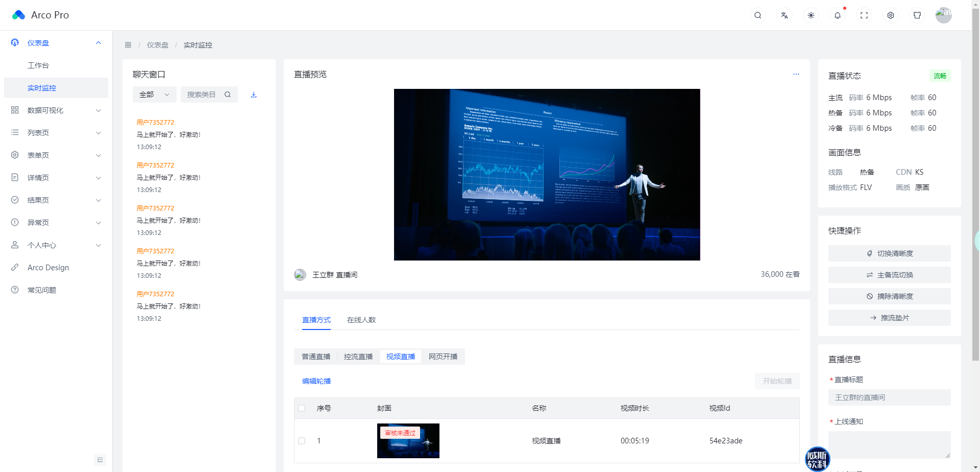This screenshot has height=472, width=980.
Task: Click the Arco Pro logo
Action: pyautogui.click(x=18, y=15)
